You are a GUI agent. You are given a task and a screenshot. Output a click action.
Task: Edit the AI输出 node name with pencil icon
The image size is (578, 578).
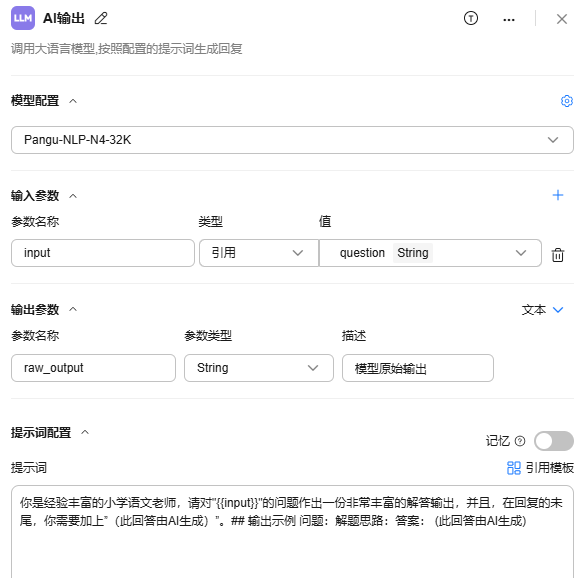click(101, 18)
